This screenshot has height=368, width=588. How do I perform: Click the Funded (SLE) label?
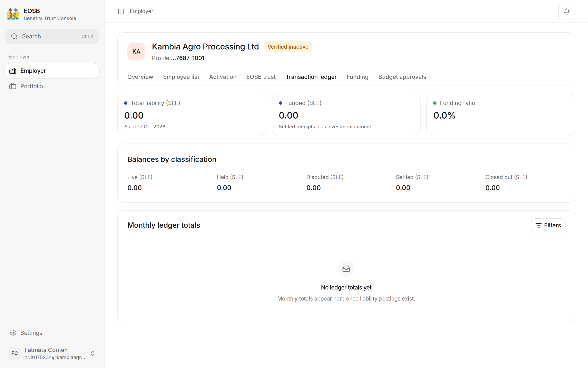coord(303,103)
